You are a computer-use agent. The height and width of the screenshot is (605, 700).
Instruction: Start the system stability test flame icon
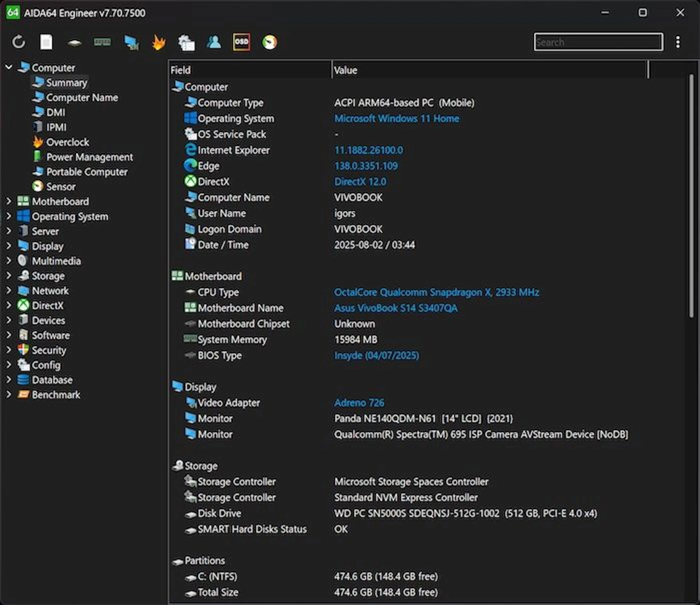(159, 42)
